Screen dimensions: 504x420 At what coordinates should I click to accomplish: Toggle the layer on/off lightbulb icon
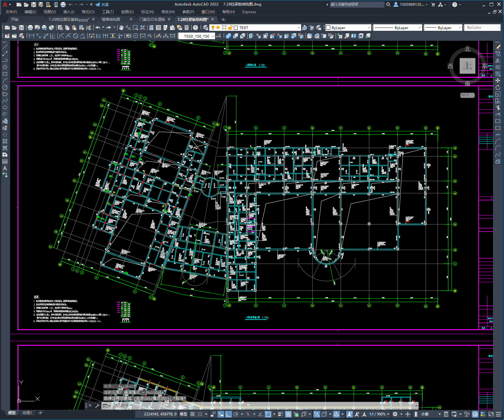(x=213, y=28)
